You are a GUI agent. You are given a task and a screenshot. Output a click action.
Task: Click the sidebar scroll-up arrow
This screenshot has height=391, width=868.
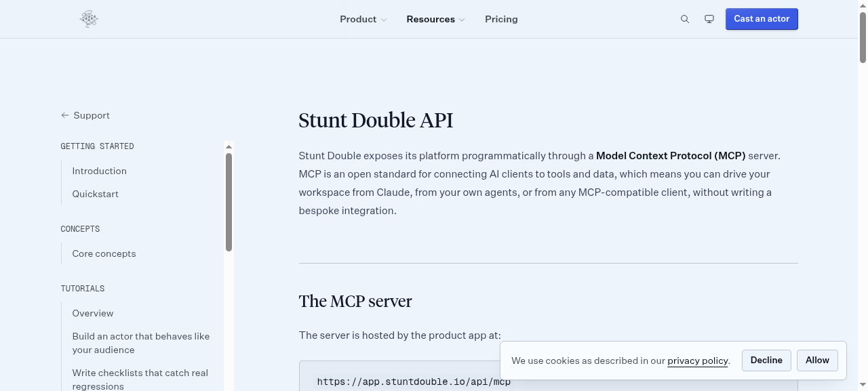(229, 146)
